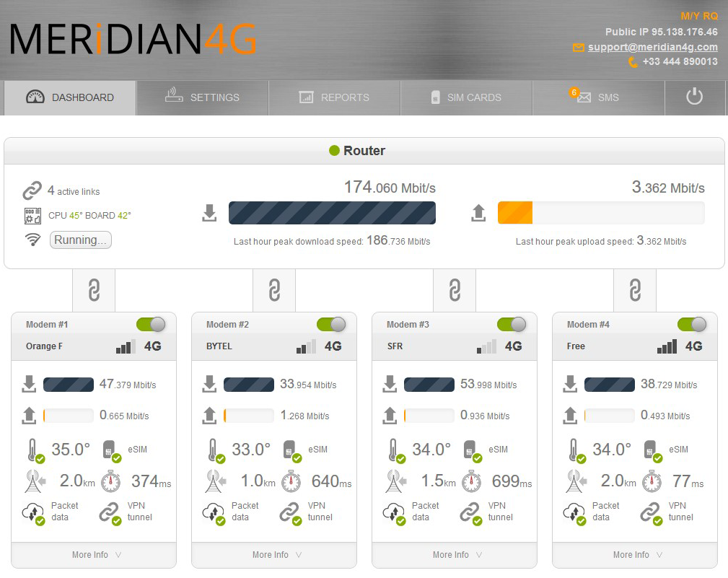Click the 47.379 Mbit/s value on Modem #1

tap(128, 385)
